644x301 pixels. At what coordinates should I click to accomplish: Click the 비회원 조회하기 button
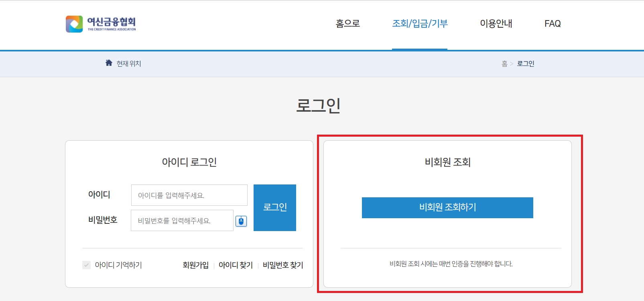tap(447, 208)
